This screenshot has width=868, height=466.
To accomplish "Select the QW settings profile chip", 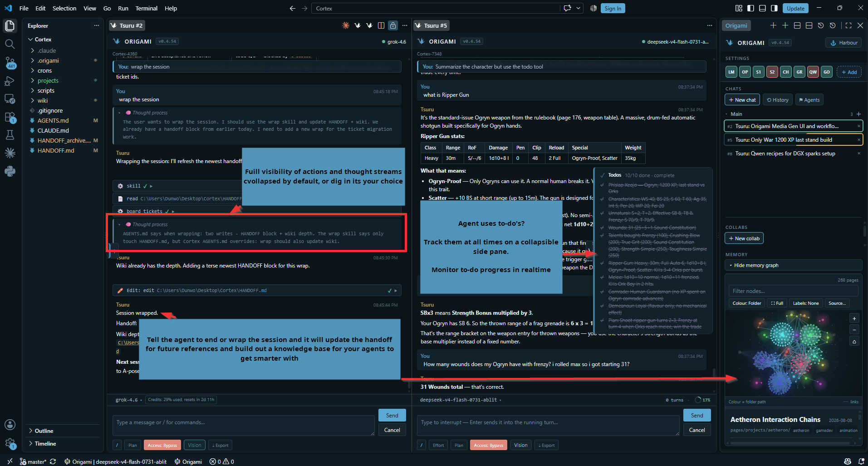I will coord(813,72).
